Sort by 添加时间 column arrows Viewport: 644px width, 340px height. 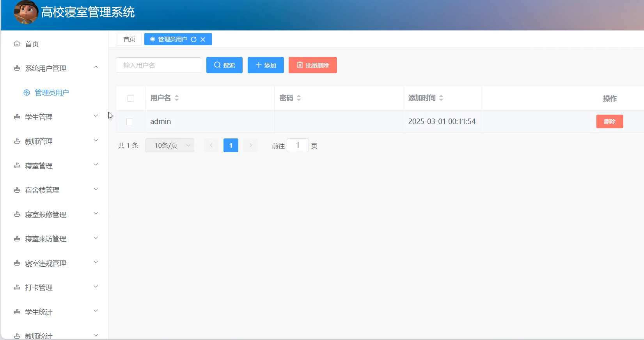(x=441, y=98)
